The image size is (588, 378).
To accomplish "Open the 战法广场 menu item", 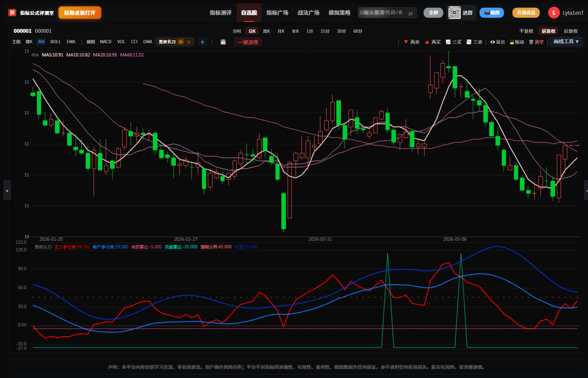I will click(308, 13).
